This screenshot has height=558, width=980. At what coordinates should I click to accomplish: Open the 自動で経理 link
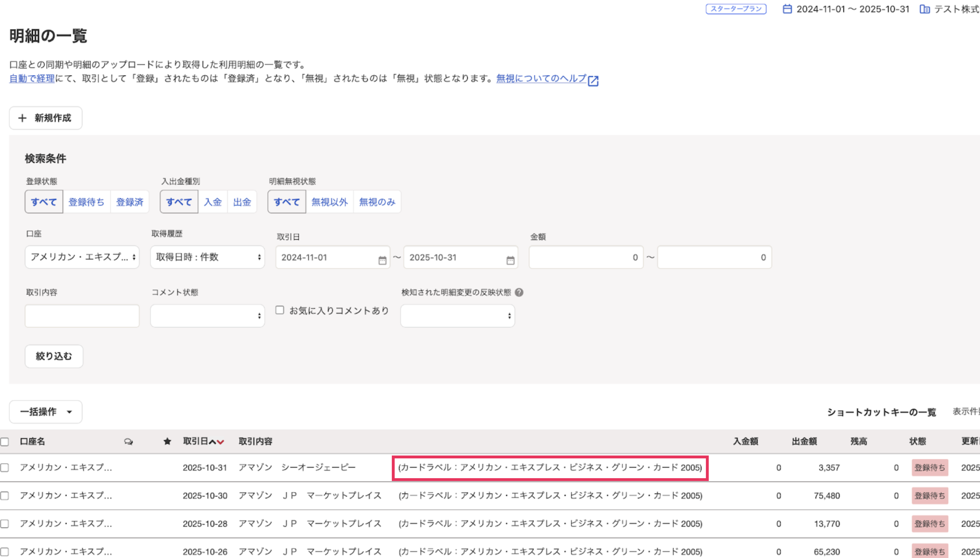(32, 79)
